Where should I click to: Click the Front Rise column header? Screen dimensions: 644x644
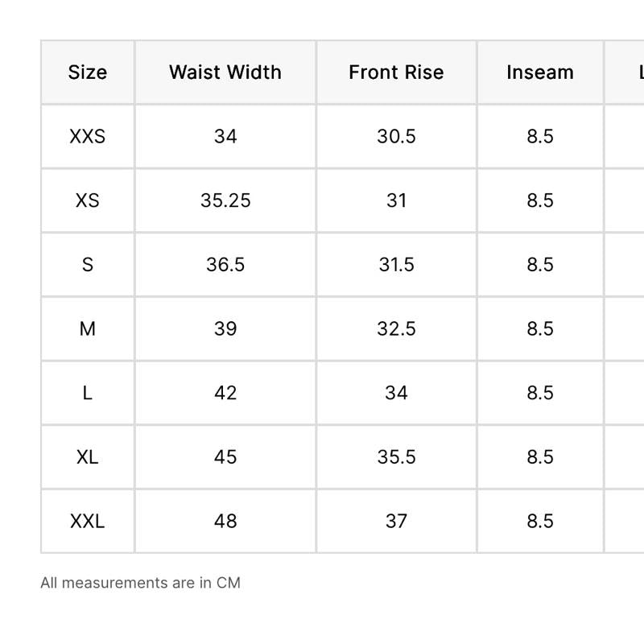coord(396,72)
